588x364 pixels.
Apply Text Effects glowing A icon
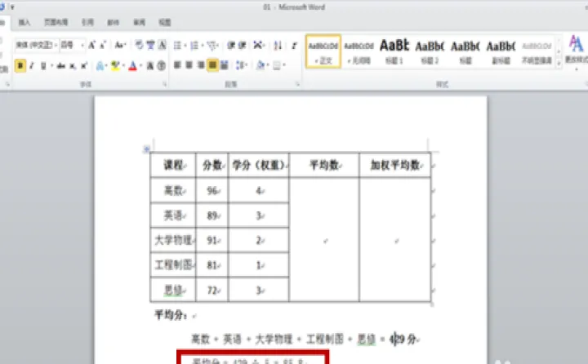(x=100, y=66)
